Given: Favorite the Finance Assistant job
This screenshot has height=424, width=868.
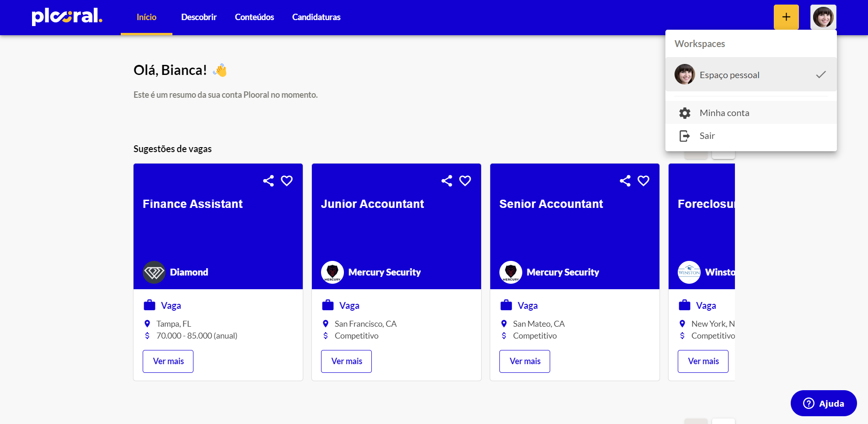Looking at the screenshot, I should click(x=287, y=181).
